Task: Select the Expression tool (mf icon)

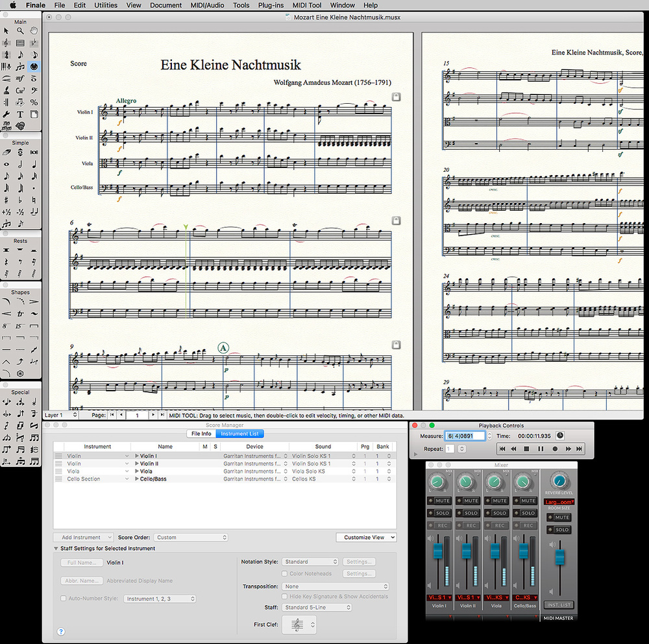Action: pos(20,78)
